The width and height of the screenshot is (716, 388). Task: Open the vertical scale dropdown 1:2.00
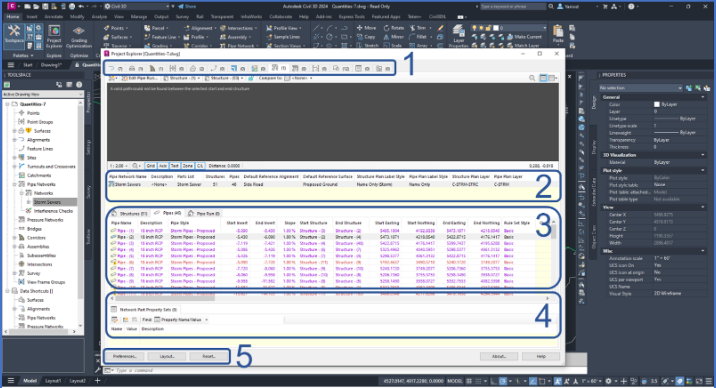click(x=118, y=166)
